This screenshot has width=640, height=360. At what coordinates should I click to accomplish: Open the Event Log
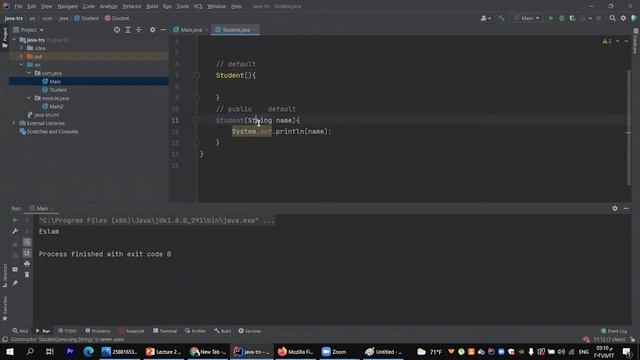(614, 331)
